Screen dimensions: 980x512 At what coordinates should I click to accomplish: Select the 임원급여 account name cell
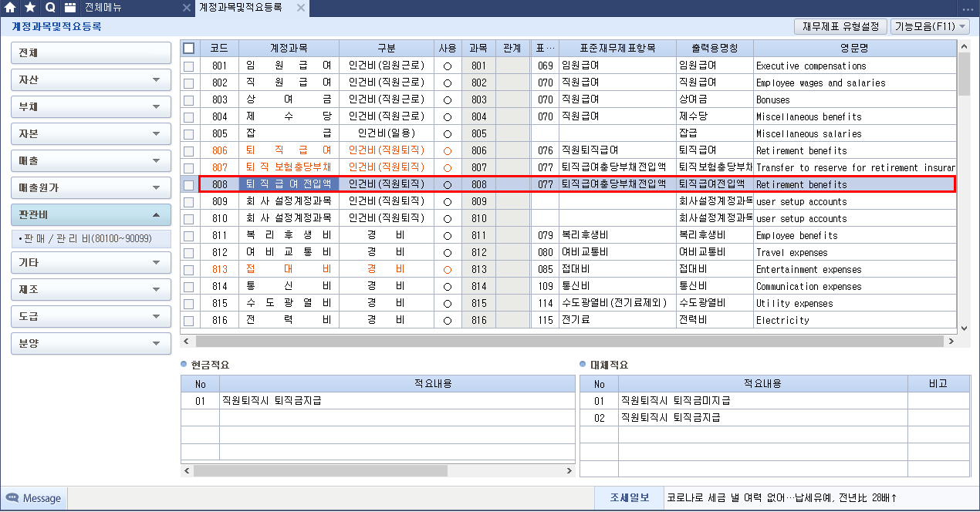click(289, 66)
